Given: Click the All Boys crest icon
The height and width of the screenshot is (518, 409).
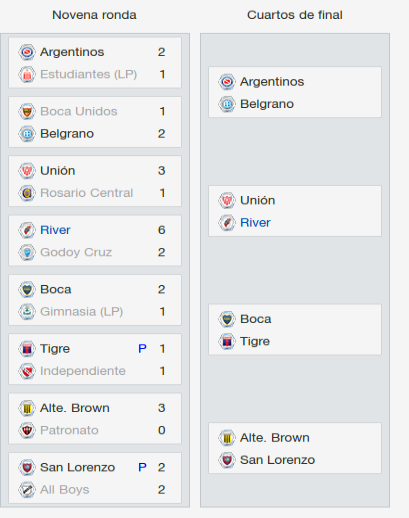Looking at the screenshot, I should point(27,490).
